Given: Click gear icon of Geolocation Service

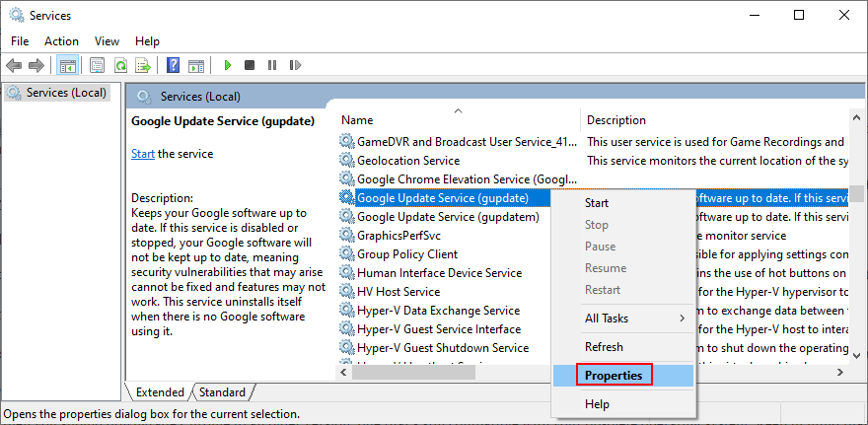Looking at the screenshot, I should click(x=346, y=161).
